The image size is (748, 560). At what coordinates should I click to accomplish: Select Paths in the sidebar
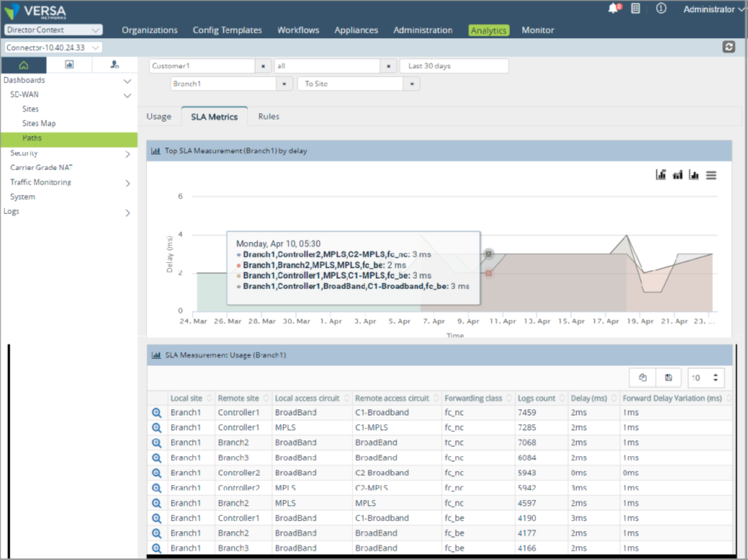pyautogui.click(x=69, y=138)
